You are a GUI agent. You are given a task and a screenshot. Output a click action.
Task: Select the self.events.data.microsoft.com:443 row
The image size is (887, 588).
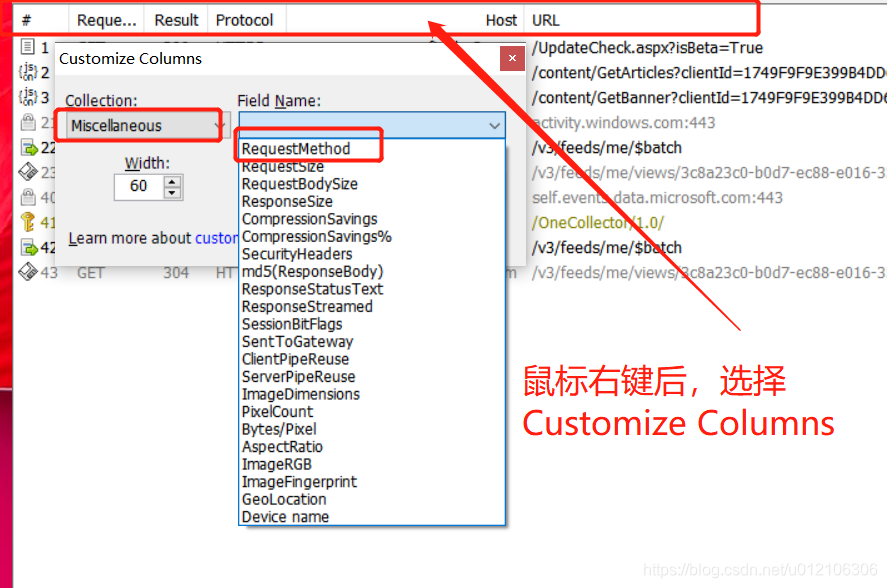pyautogui.click(x=657, y=198)
